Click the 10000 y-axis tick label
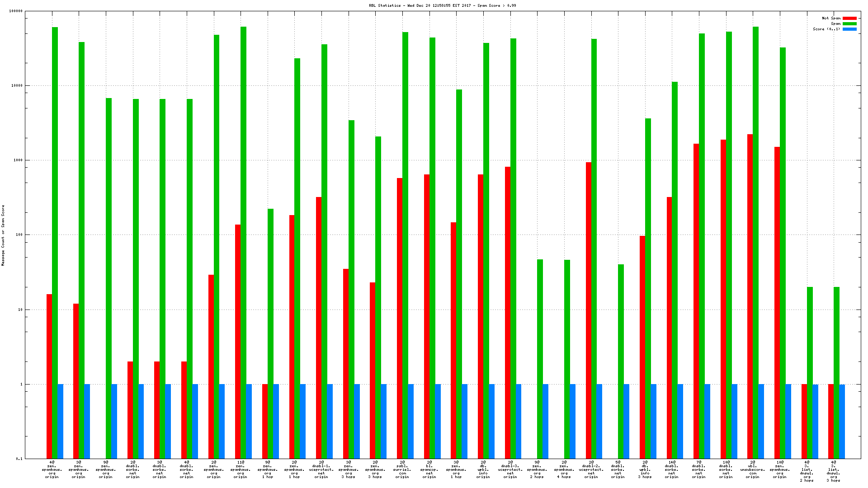Screen dimensions: 868x488 click(x=16, y=86)
